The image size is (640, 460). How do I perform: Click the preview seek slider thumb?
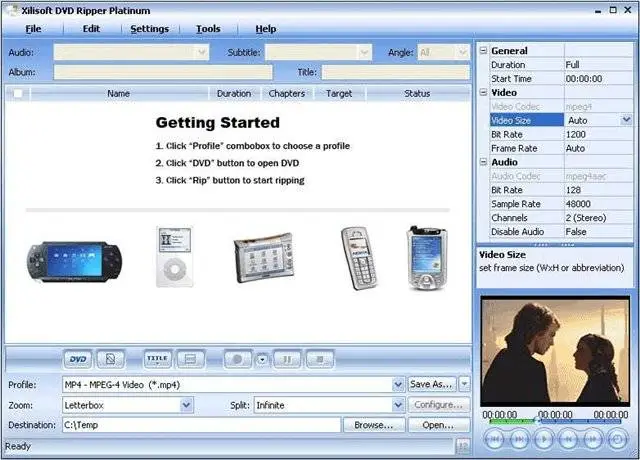click(537, 420)
